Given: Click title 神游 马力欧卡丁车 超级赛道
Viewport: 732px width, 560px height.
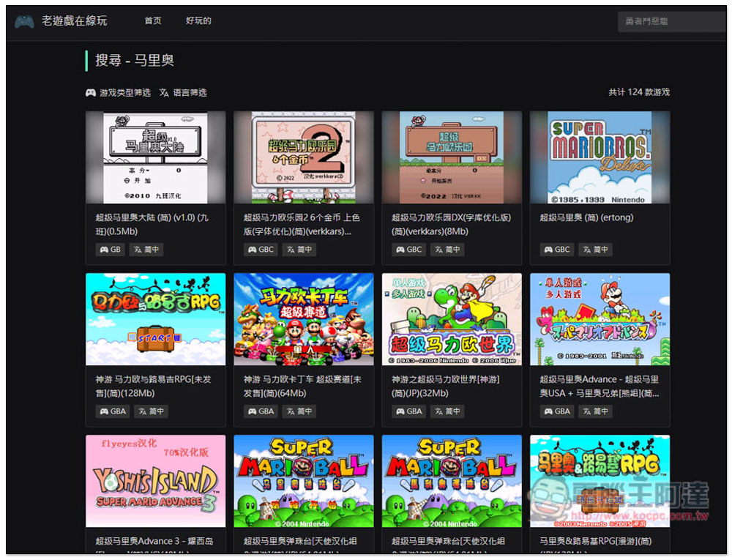Looking at the screenshot, I should pyautogui.click(x=302, y=386).
